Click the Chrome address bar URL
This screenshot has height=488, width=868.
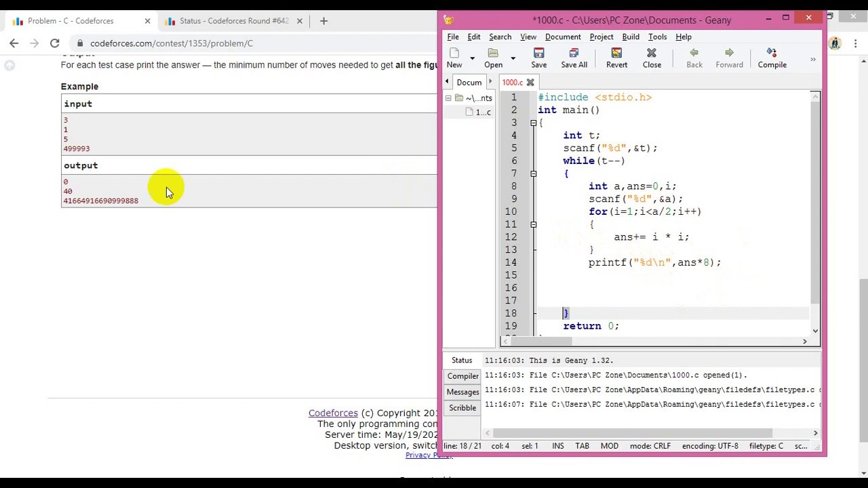click(172, 43)
